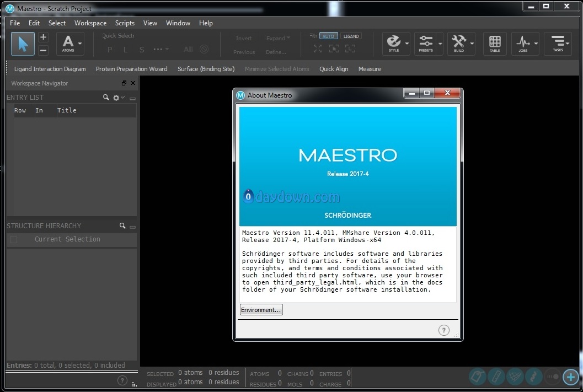Click the fit-all-to-screen arrows icon
583x392 pixels.
coord(318,49)
